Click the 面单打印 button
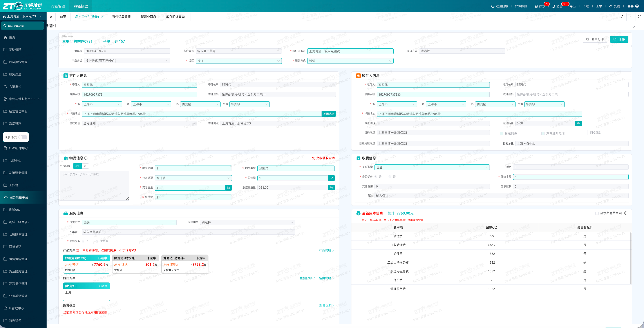The height and width of the screenshot is (328, 644). point(595,39)
